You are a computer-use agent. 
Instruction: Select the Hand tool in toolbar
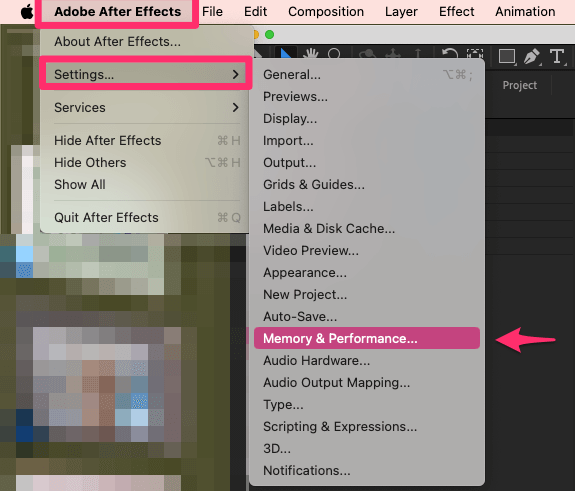click(311, 54)
